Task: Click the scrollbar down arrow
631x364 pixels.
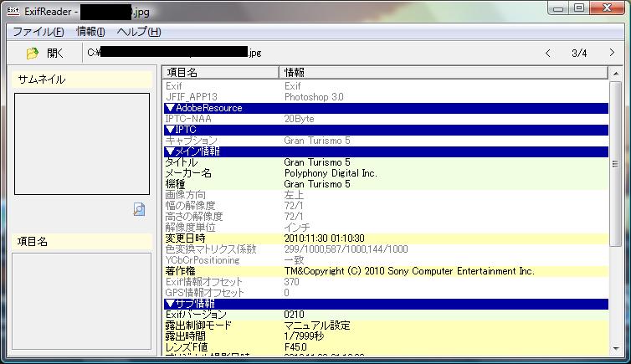Action: click(616, 349)
